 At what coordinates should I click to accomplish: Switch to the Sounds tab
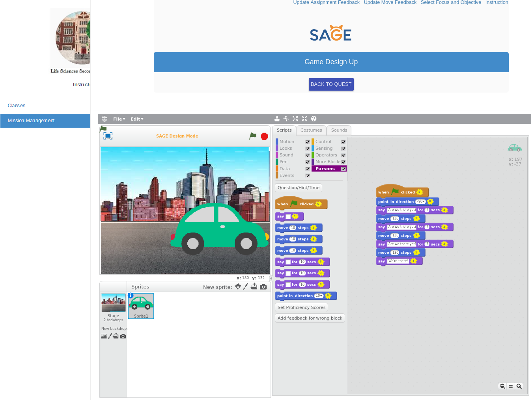coord(338,130)
